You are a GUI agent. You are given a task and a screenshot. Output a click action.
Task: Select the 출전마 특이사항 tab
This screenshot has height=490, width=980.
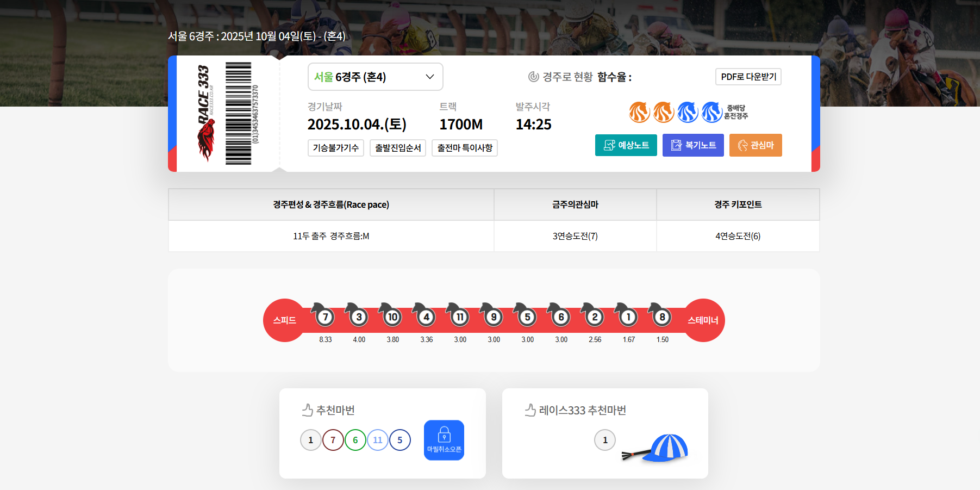click(x=464, y=148)
